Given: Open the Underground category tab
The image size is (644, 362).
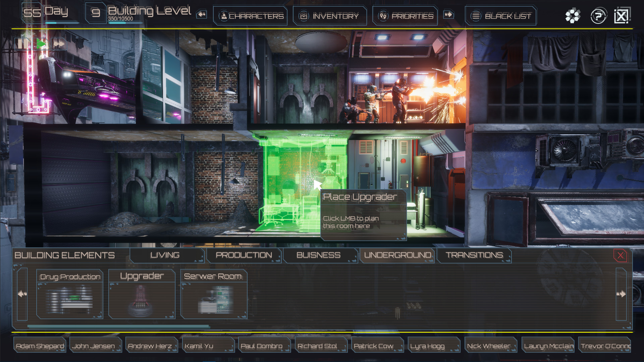Looking at the screenshot, I should click(397, 255).
